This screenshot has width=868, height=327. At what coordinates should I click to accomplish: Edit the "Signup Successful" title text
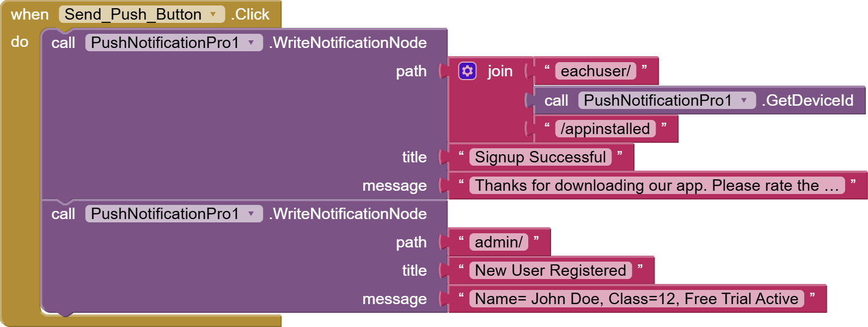540,157
